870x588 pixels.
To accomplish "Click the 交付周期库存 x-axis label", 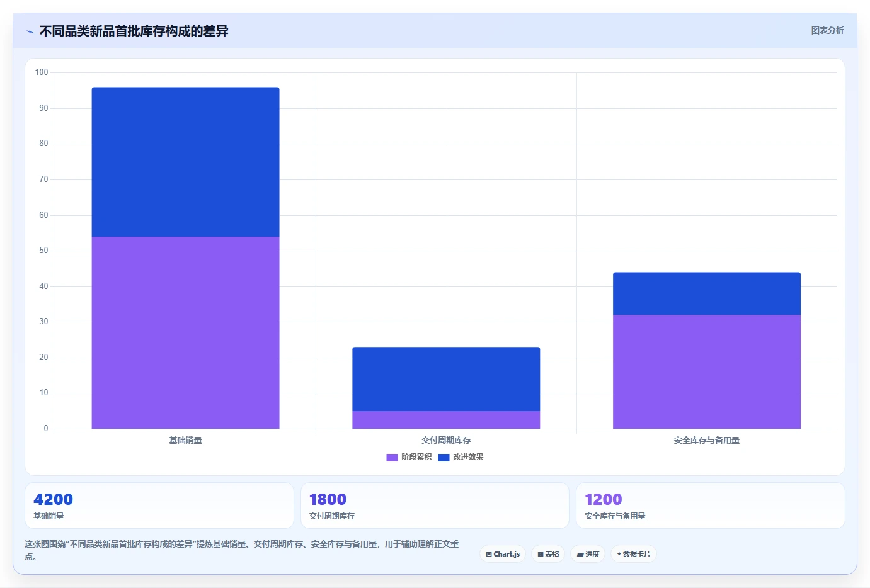I will [x=446, y=441].
